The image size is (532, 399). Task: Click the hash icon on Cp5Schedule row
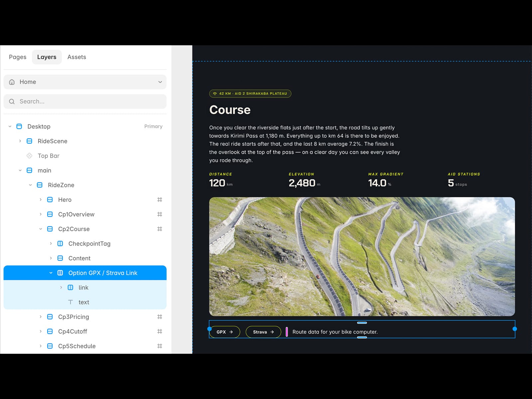pyautogui.click(x=160, y=346)
